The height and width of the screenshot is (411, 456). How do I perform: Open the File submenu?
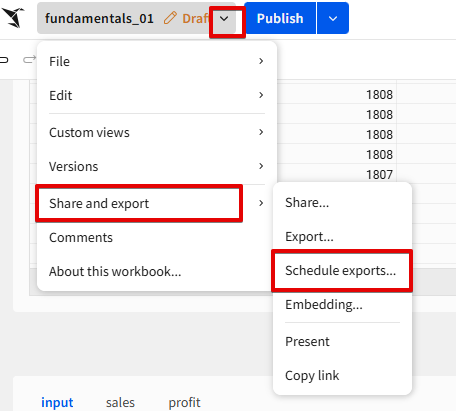pos(157,61)
